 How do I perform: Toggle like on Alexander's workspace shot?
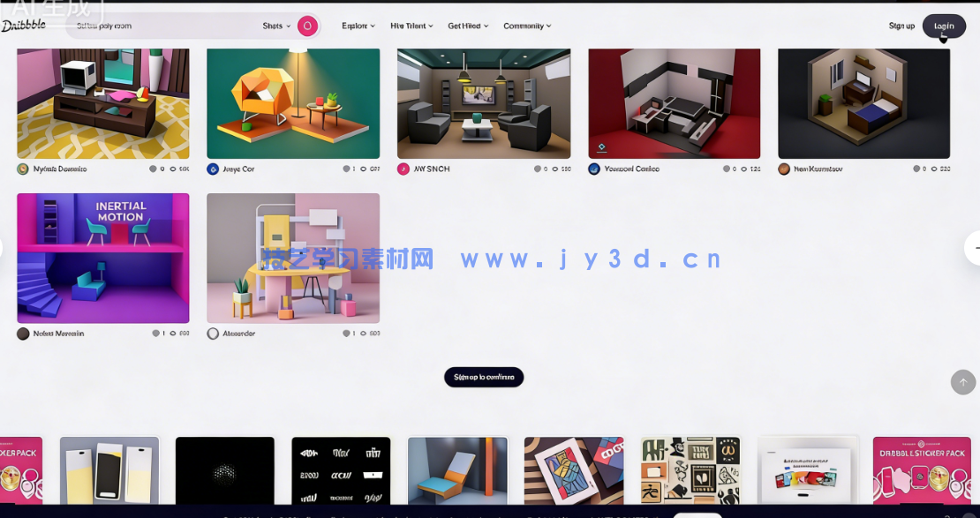(346, 334)
